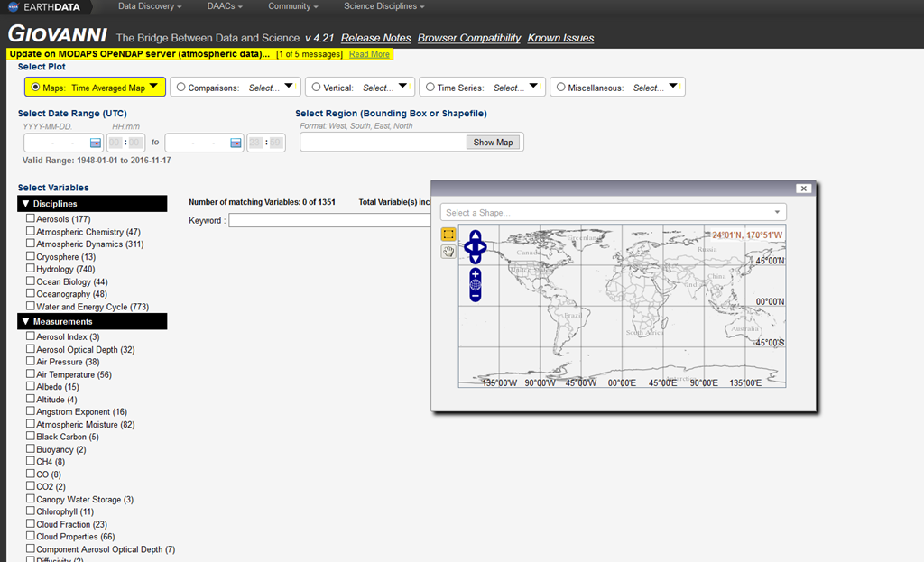Viewport: 924px width, 562px height.
Task: Select the Maps plot radio button
Action: 35,88
